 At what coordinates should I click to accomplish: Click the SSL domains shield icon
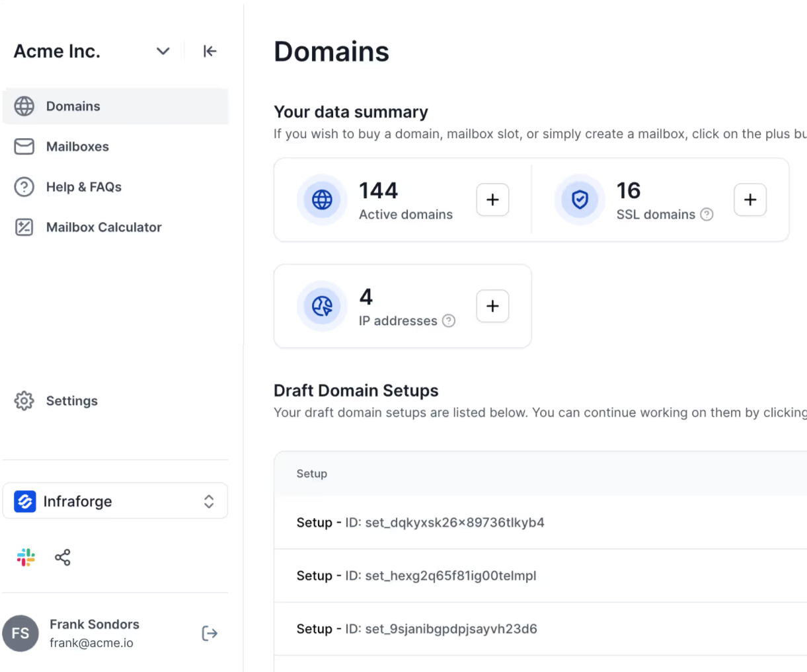580,200
